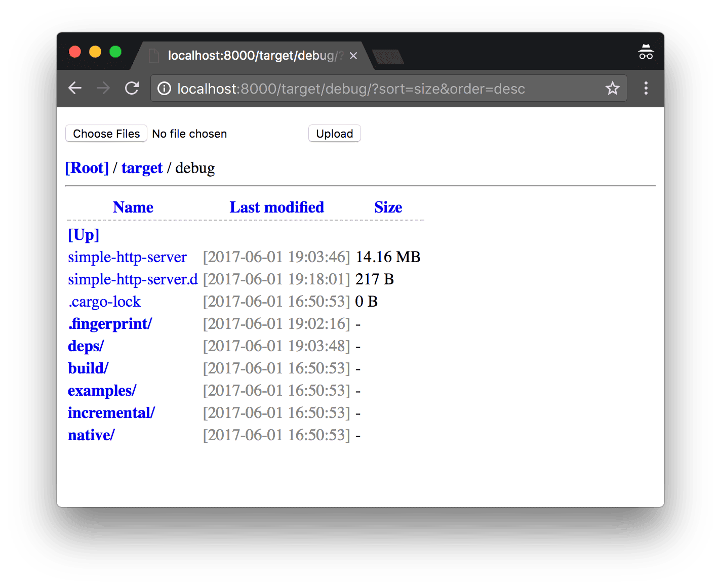Screen dimensions: 721x588
Task: Open Chrome's three-dot menu
Action: [646, 88]
